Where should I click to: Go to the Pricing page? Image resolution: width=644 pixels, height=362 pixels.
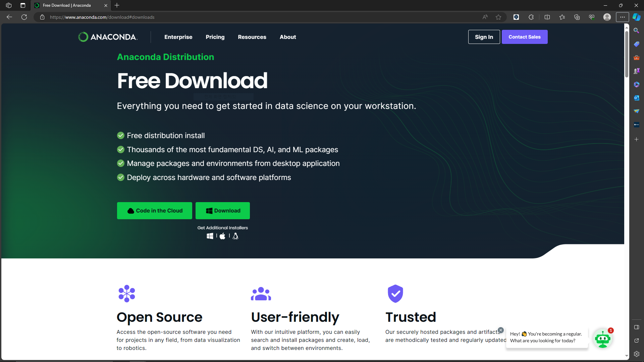215,37
